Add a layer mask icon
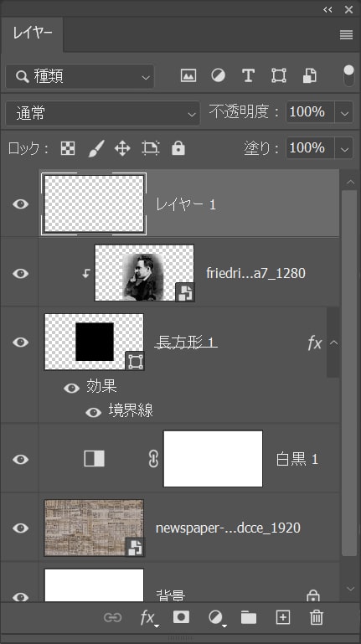Image resolution: width=361 pixels, height=644 pixels. (x=181, y=617)
